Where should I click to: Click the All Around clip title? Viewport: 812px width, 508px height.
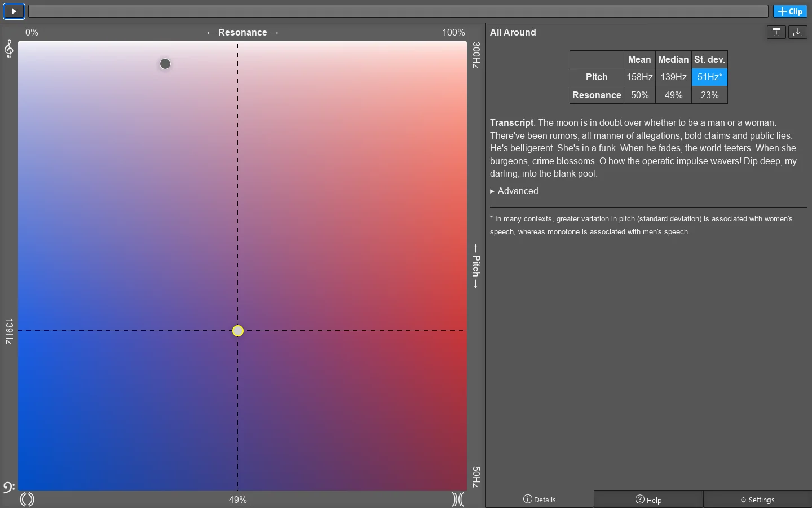pos(513,32)
